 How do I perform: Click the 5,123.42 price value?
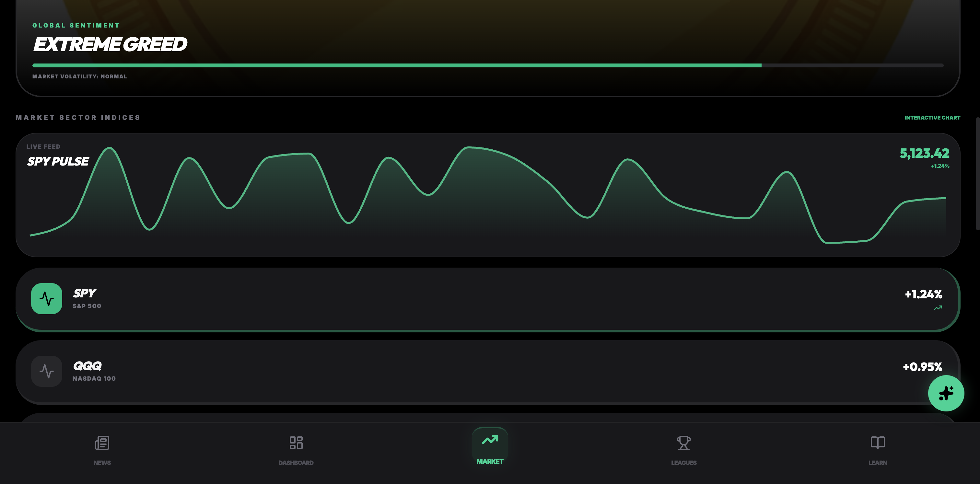click(x=924, y=153)
